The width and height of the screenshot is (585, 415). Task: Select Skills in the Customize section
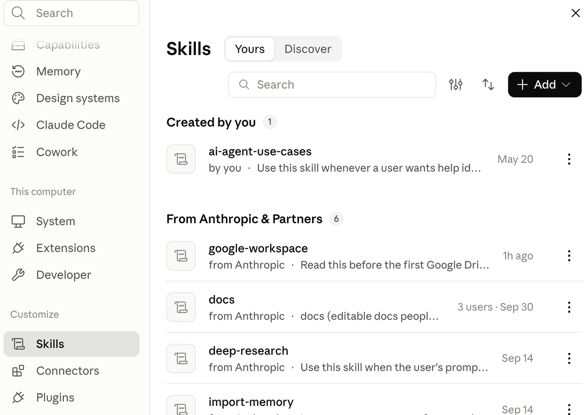(x=71, y=344)
